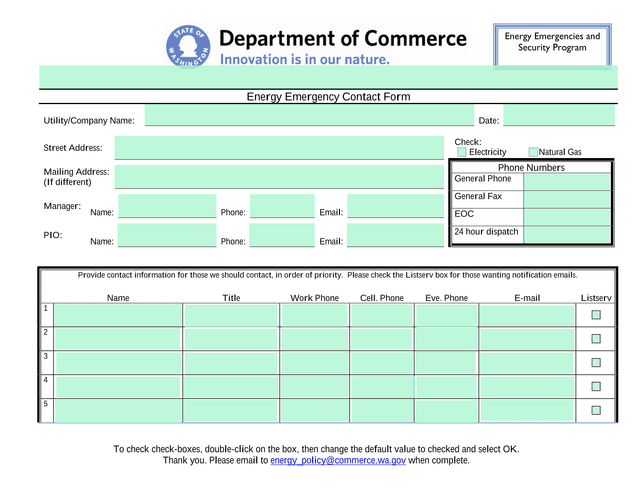Click the 'Phone Numbers' table heading
The width and height of the screenshot is (640, 495).
point(531,168)
